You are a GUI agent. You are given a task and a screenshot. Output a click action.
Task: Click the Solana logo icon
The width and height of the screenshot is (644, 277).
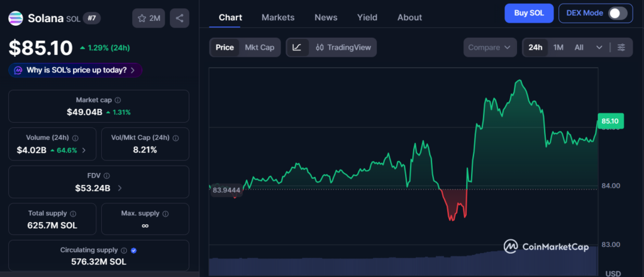tap(16, 18)
